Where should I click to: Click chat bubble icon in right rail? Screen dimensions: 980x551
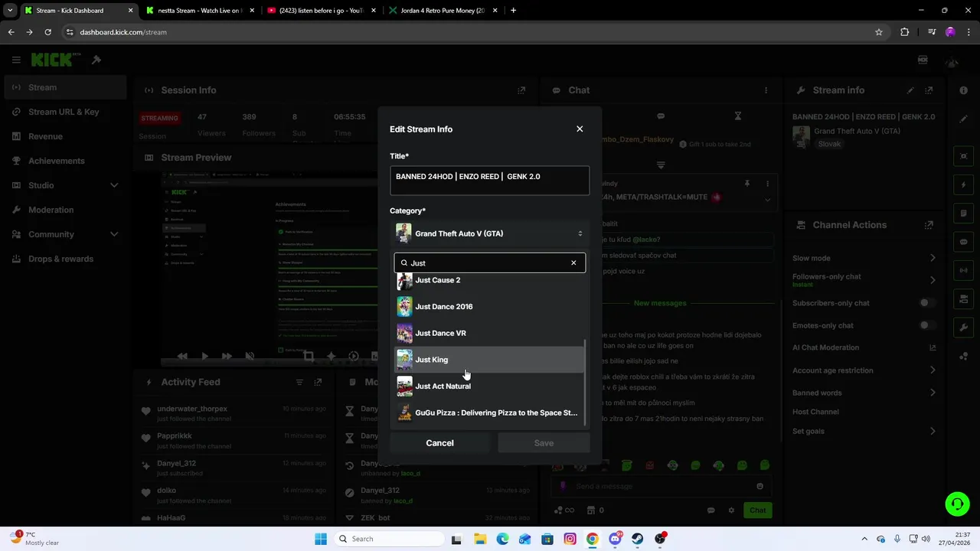[964, 242]
